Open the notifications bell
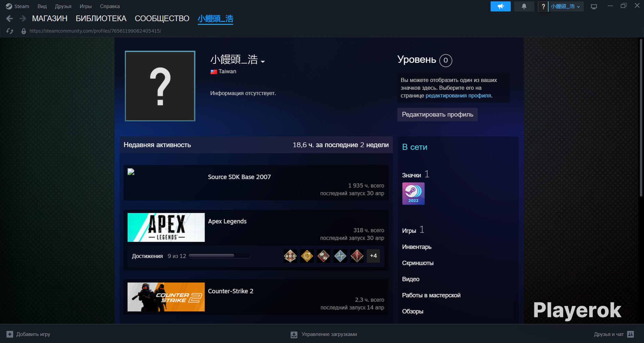Screen dimensions: 644x343 (x=524, y=6)
